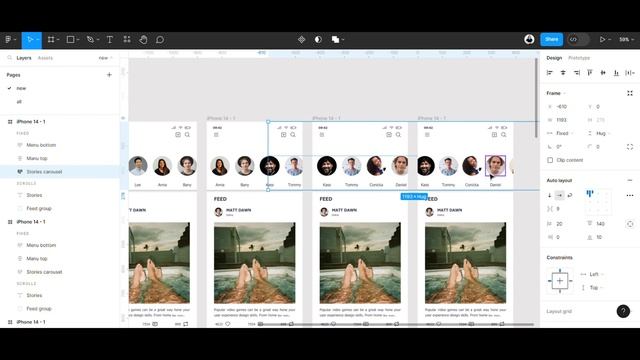Switch to the Assets tab

click(x=45, y=58)
